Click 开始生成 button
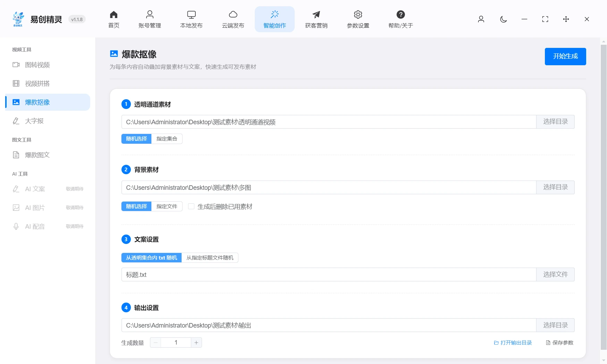607x364 pixels. click(x=565, y=57)
